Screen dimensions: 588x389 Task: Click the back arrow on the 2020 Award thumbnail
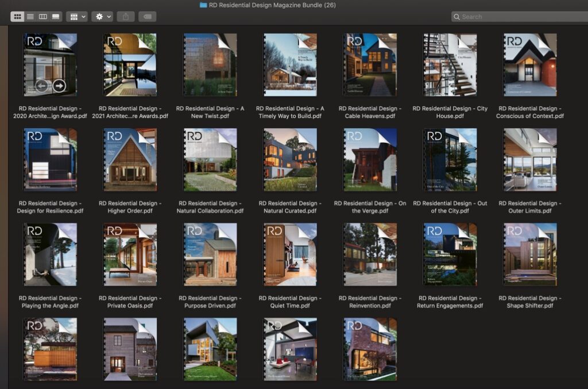42,85
